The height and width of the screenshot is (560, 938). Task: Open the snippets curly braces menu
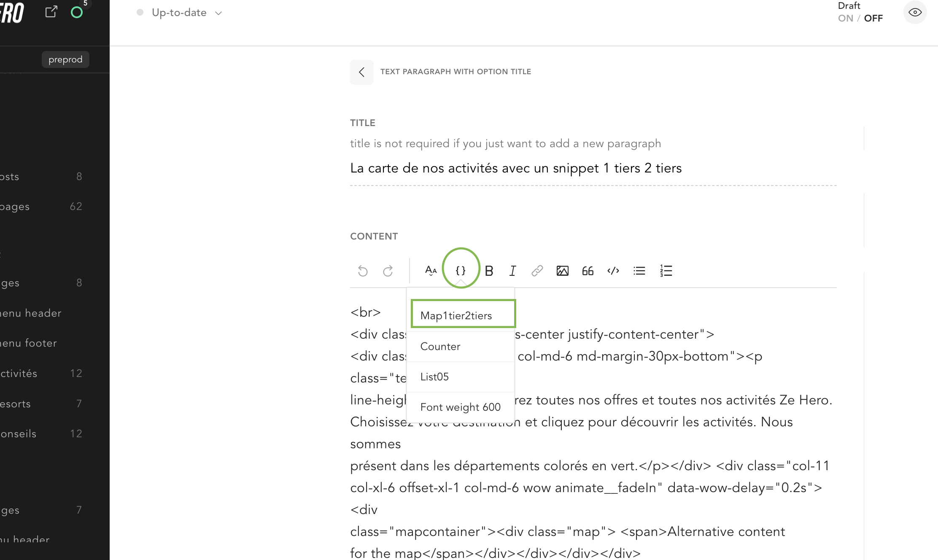(461, 271)
